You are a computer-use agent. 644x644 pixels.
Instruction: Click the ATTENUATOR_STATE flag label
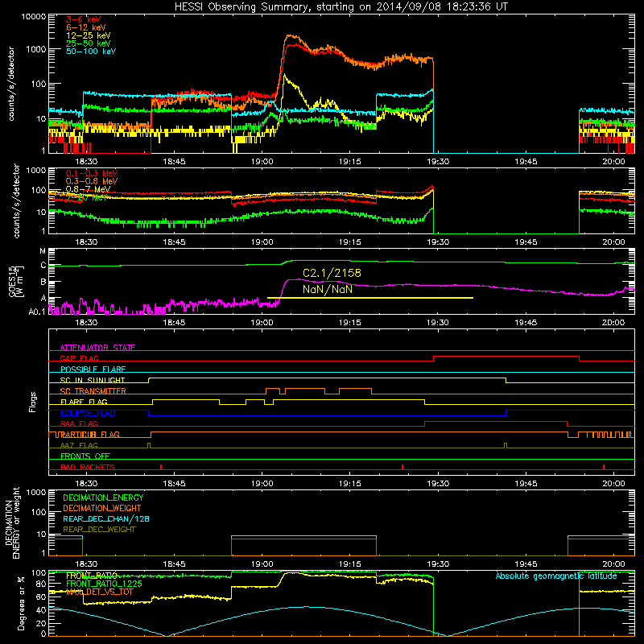point(97,348)
